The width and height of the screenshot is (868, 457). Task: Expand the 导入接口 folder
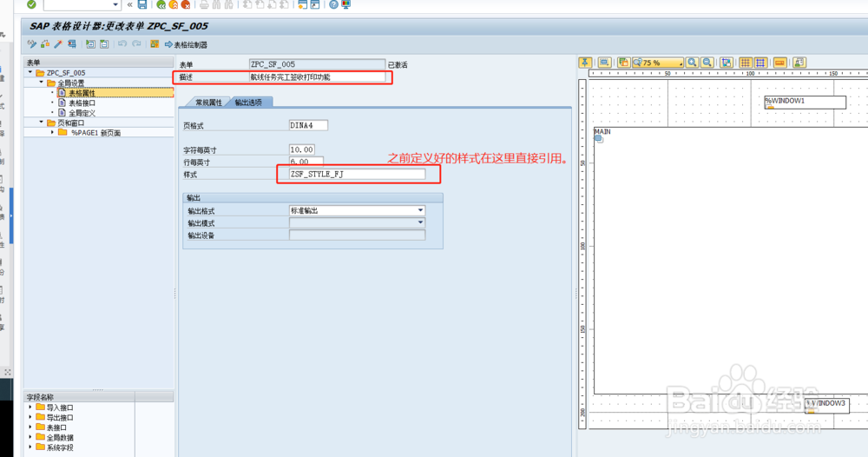click(x=30, y=407)
